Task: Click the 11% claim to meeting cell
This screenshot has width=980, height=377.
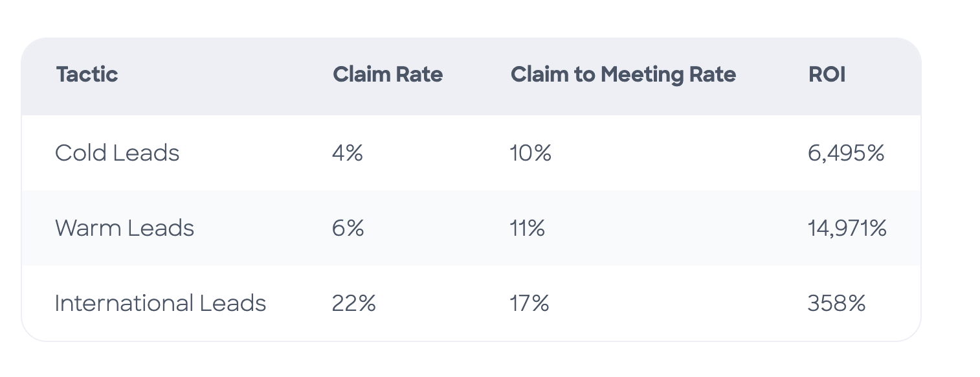Action: click(528, 228)
